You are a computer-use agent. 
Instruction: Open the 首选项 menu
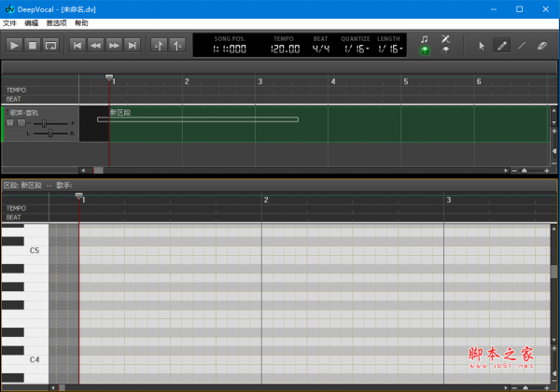coord(56,23)
